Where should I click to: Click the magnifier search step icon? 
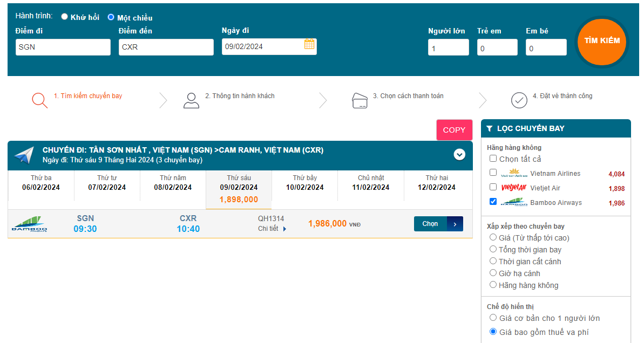[x=39, y=100]
